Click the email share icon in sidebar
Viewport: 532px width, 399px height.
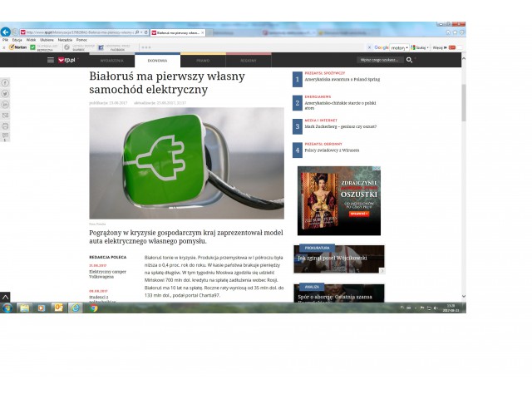pyautogui.click(x=6, y=116)
